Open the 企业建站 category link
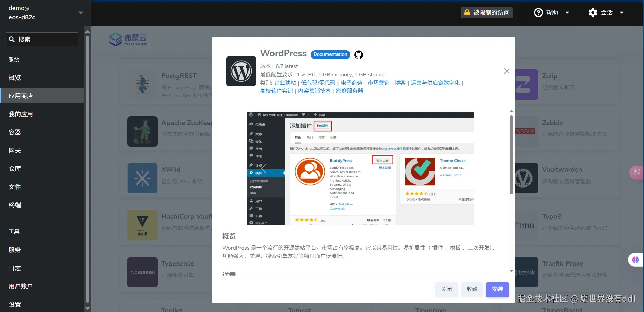Screen dimensions: 644x312 pos(285,83)
